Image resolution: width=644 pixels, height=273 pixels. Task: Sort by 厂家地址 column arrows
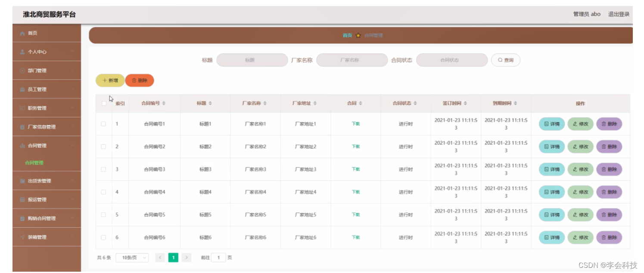(315, 103)
